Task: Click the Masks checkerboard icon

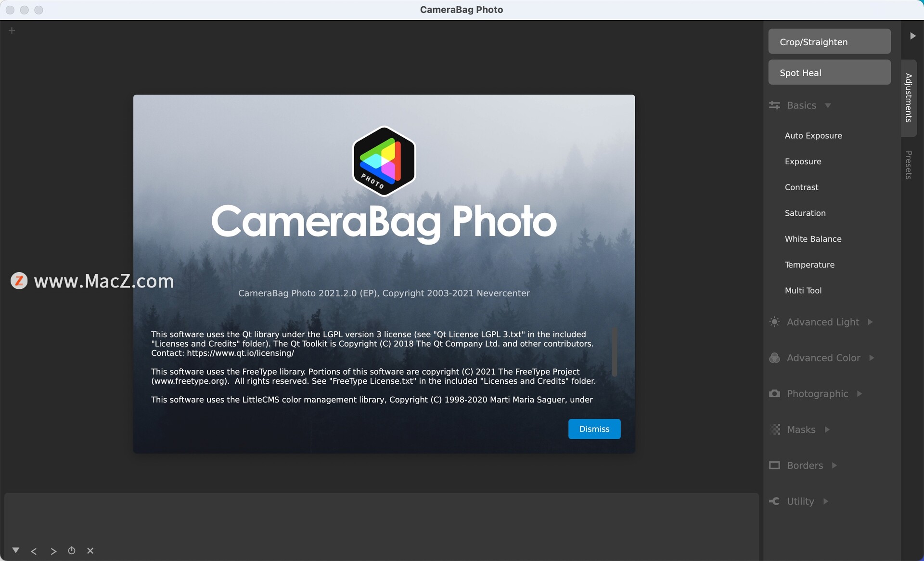Action: (x=774, y=430)
